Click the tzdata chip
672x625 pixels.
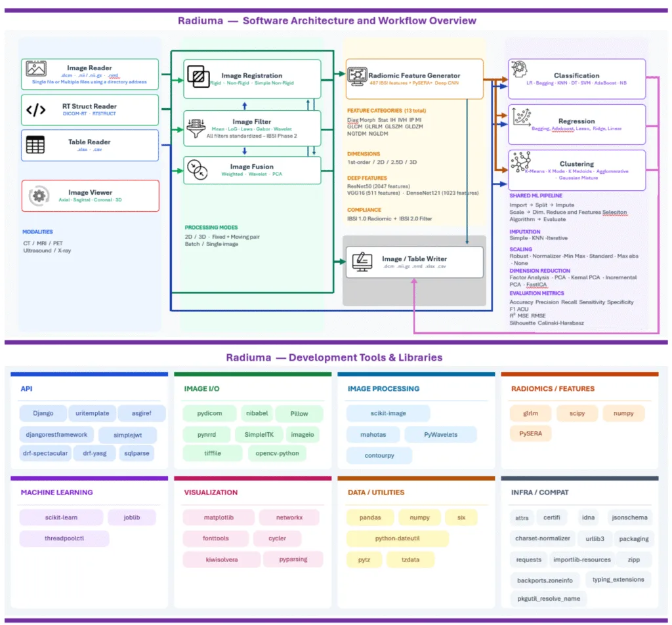[410, 559]
